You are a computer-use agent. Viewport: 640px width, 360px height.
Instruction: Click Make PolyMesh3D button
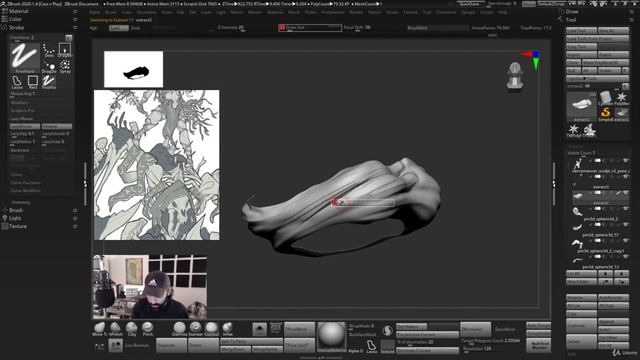[x=605, y=62]
